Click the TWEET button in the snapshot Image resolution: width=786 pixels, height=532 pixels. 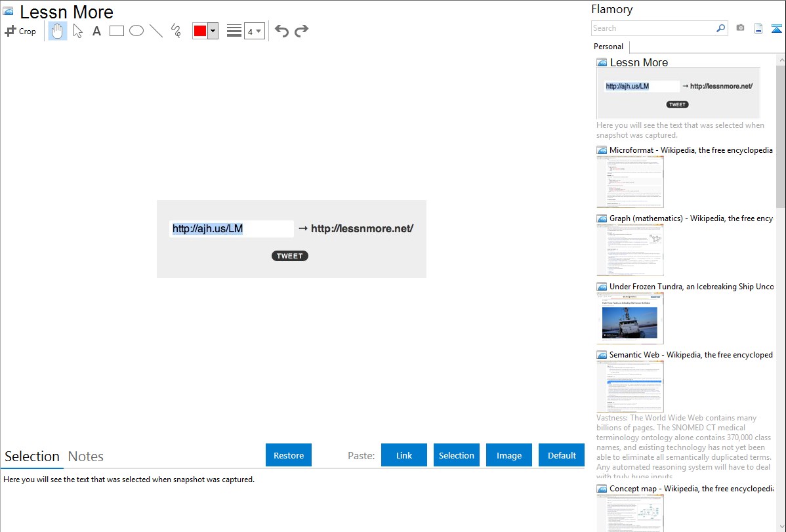pos(290,256)
